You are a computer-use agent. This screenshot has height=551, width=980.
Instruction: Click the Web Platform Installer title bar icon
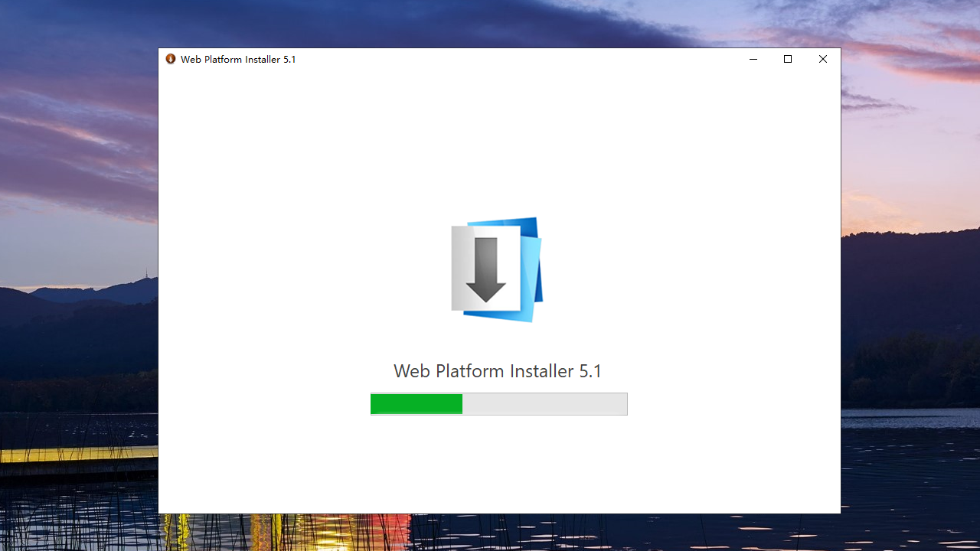[171, 59]
